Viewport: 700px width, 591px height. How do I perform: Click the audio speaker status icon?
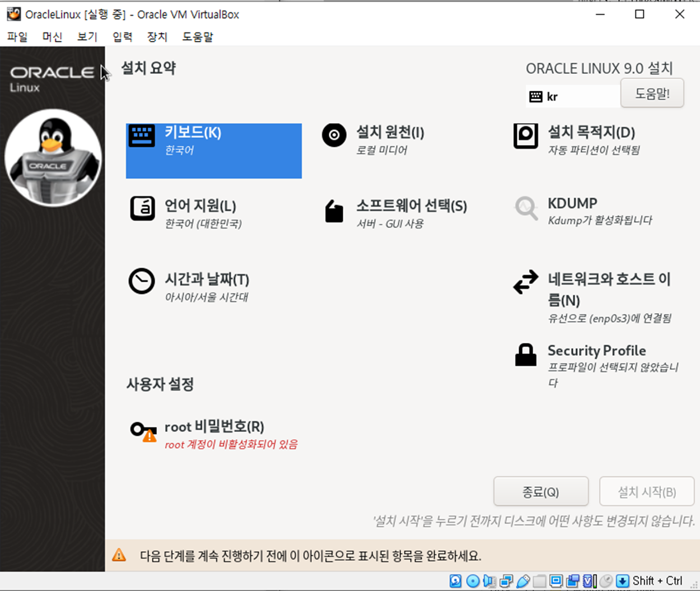tap(489, 581)
